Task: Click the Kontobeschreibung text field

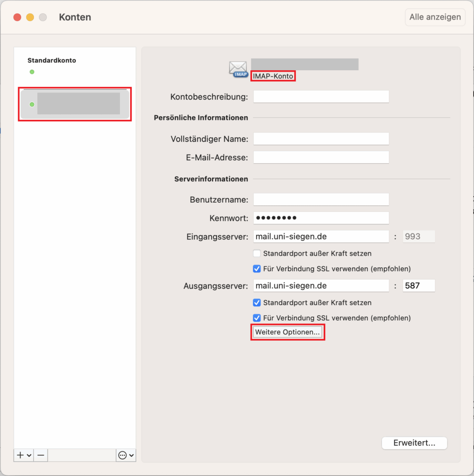Action: pyautogui.click(x=321, y=97)
